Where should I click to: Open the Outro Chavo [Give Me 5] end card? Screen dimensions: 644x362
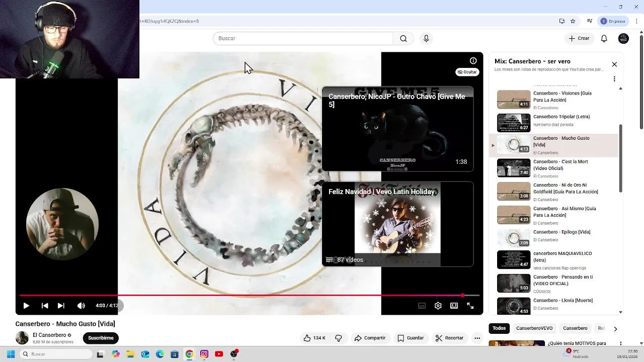click(397, 129)
